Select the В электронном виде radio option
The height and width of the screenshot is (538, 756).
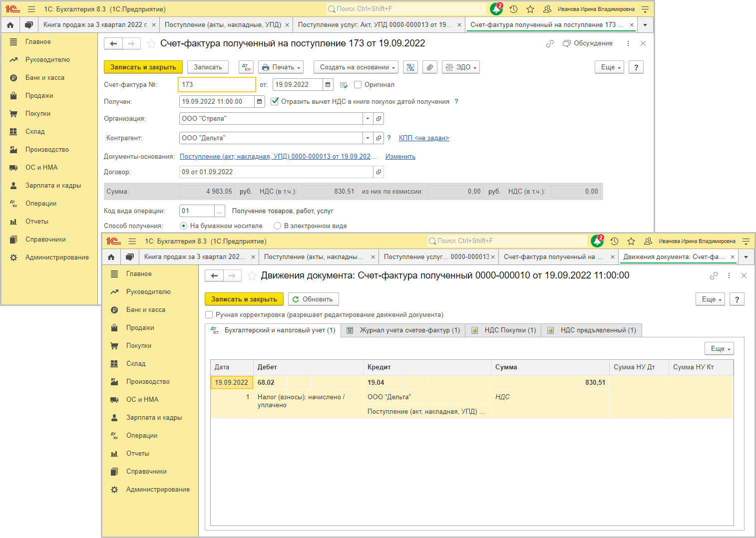[x=277, y=226]
